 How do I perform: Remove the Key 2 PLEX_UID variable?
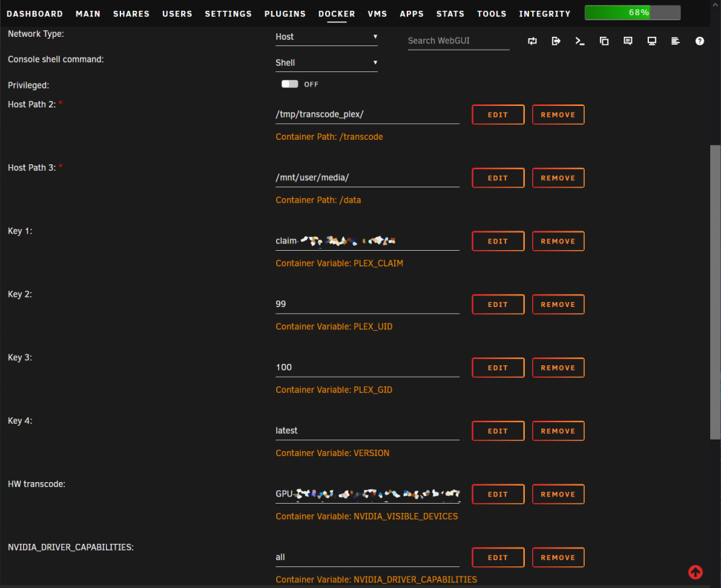click(x=558, y=304)
